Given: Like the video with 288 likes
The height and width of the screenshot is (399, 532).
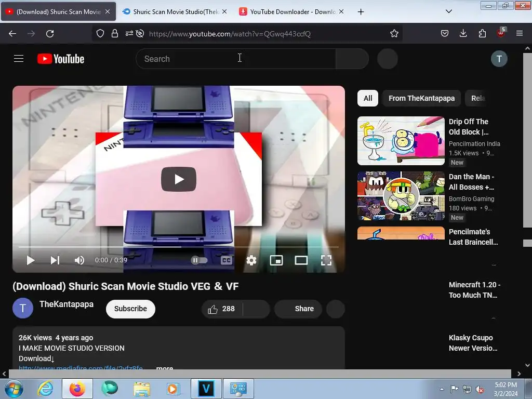Looking at the screenshot, I should click(222, 309).
